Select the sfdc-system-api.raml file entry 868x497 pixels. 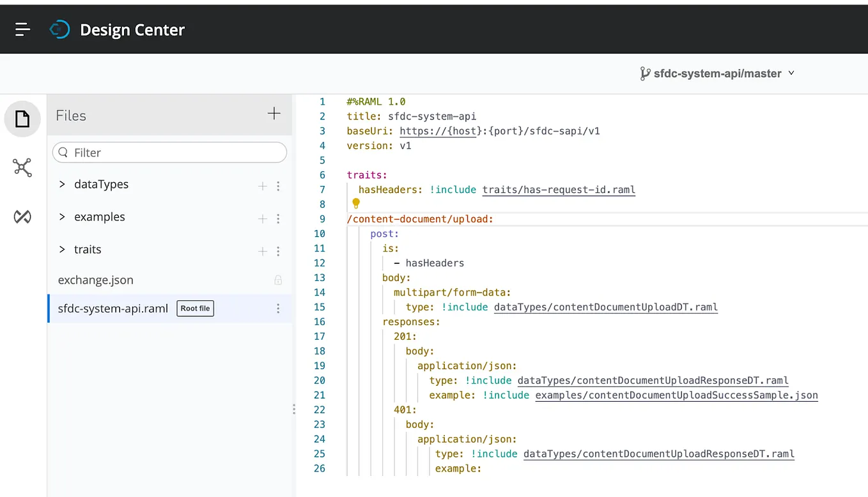(x=112, y=308)
